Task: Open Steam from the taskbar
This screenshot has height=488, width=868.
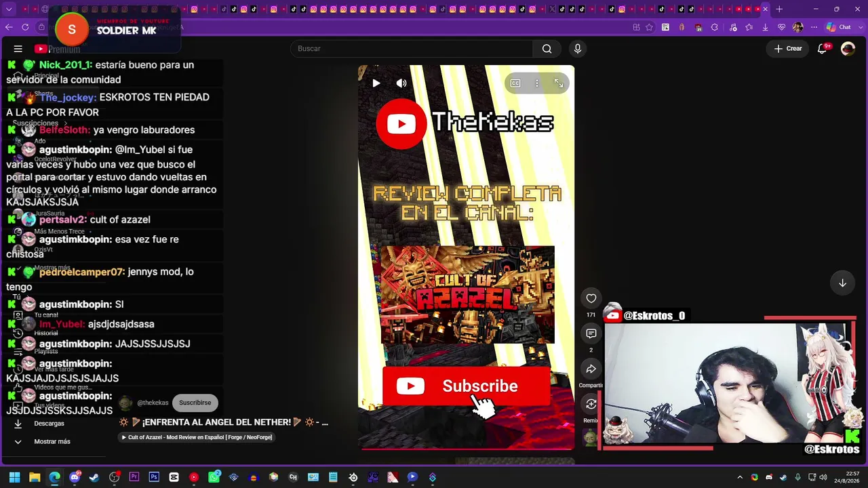Action: coord(94,477)
